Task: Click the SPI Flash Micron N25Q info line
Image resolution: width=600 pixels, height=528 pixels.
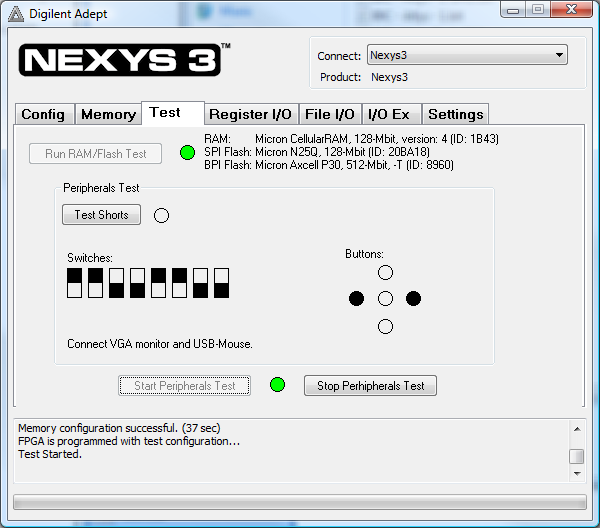Action: pyautogui.click(x=317, y=152)
